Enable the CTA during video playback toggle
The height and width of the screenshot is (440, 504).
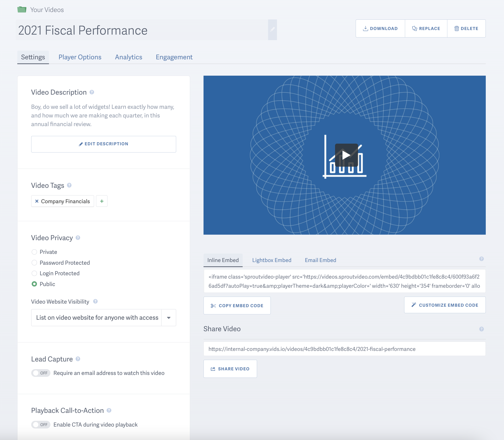(x=41, y=425)
